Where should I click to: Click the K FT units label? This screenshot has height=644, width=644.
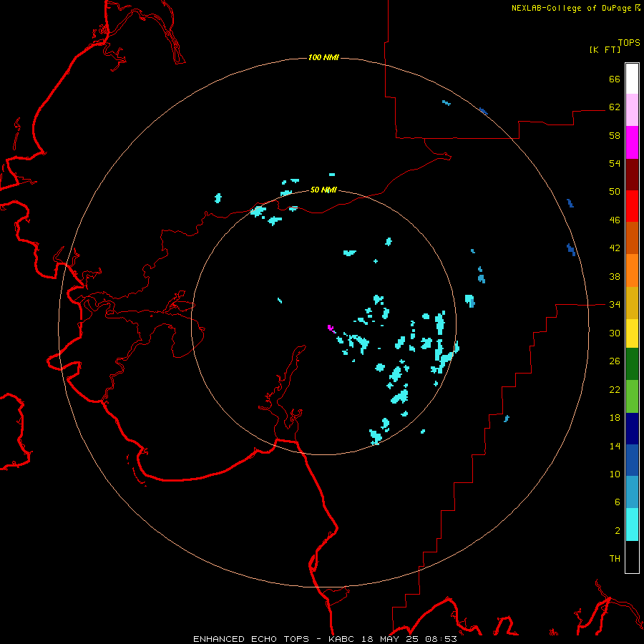pos(605,49)
